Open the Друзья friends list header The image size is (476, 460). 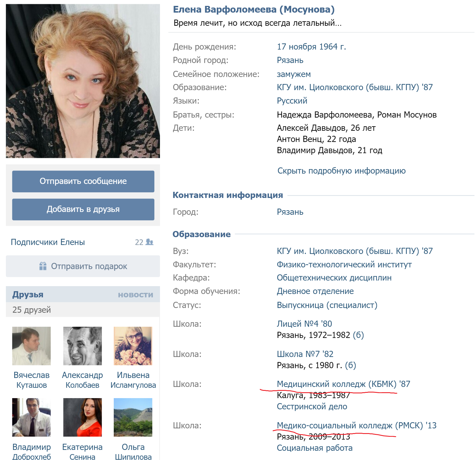coord(28,295)
